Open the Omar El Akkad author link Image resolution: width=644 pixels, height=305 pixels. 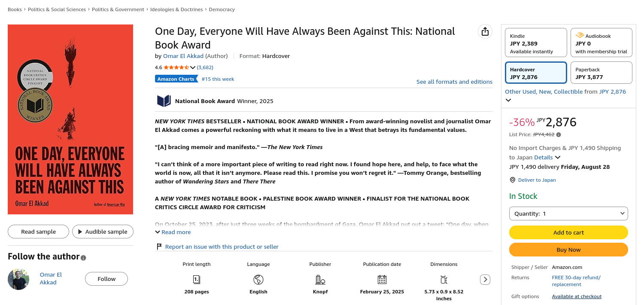[183, 56]
